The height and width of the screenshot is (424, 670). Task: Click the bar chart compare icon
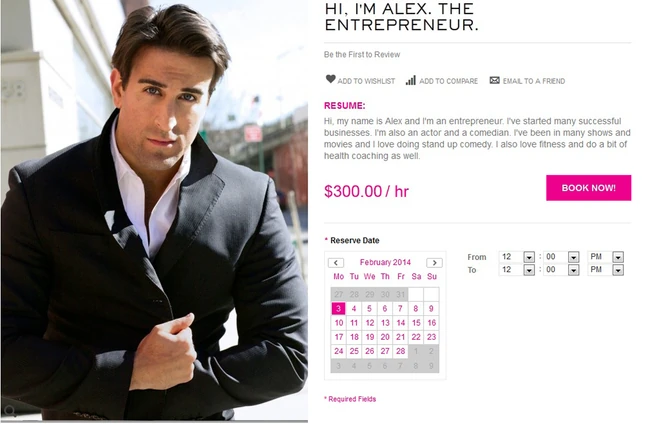tap(411, 80)
